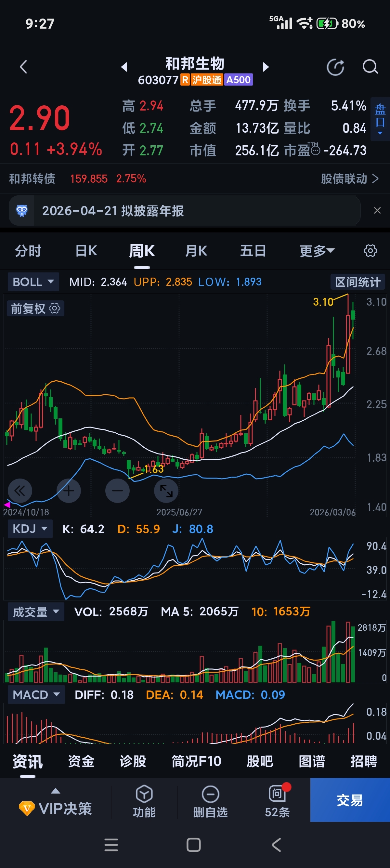Viewport: 390px width, 868px height.
Task: Refresh the stock quote data
Action: click(x=335, y=67)
